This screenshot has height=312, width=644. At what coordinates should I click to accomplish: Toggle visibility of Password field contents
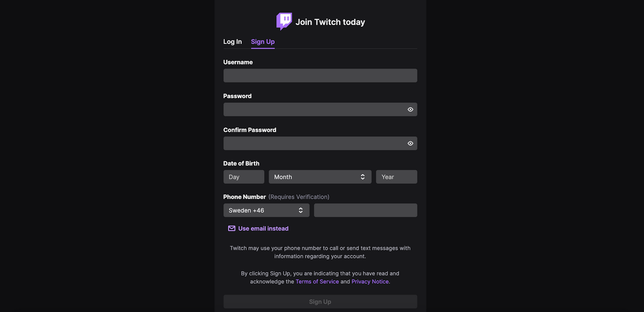click(x=410, y=109)
